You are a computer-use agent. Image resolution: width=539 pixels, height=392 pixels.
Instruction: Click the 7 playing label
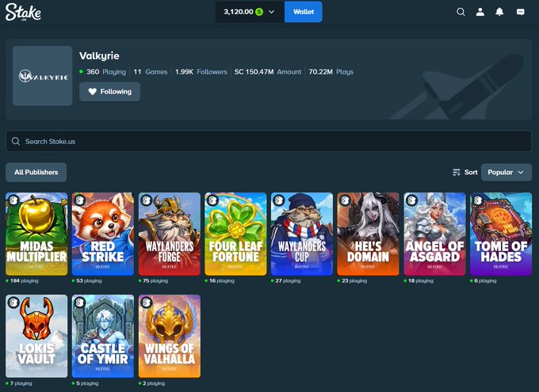[x=21, y=383]
